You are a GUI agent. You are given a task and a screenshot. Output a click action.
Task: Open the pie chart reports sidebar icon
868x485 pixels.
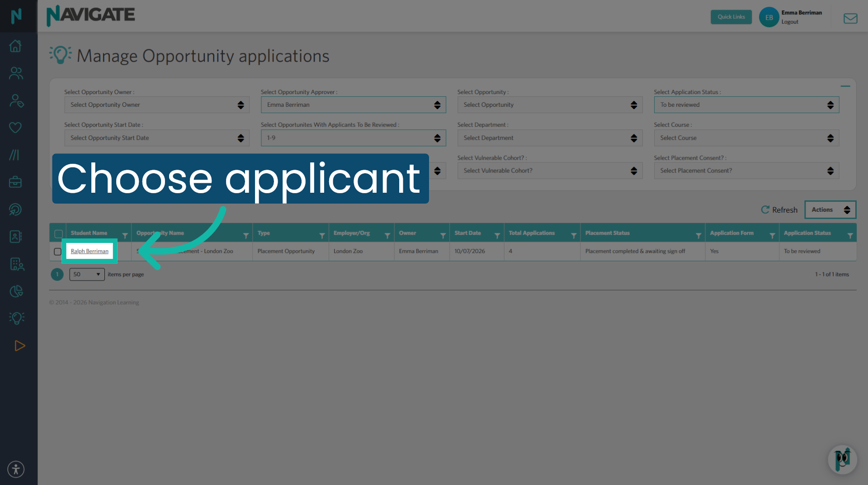pyautogui.click(x=16, y=291)
